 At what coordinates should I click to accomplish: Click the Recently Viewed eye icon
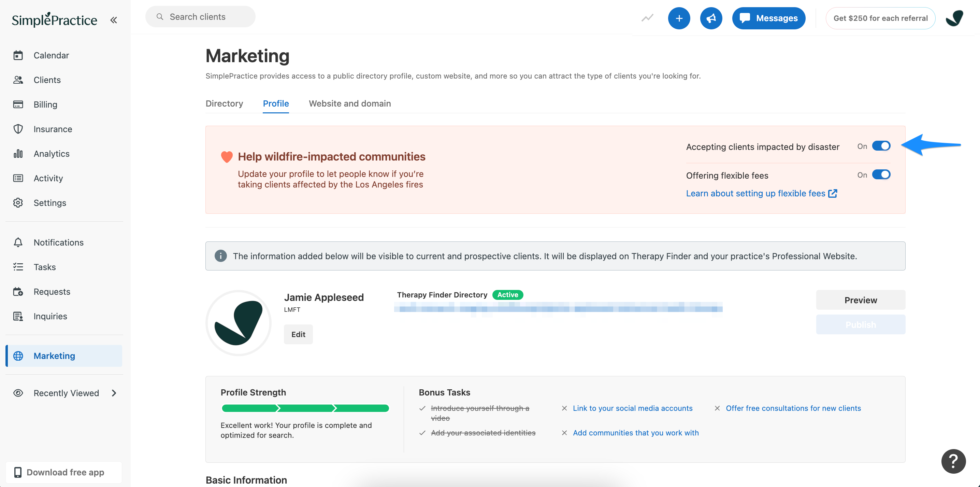18,393
